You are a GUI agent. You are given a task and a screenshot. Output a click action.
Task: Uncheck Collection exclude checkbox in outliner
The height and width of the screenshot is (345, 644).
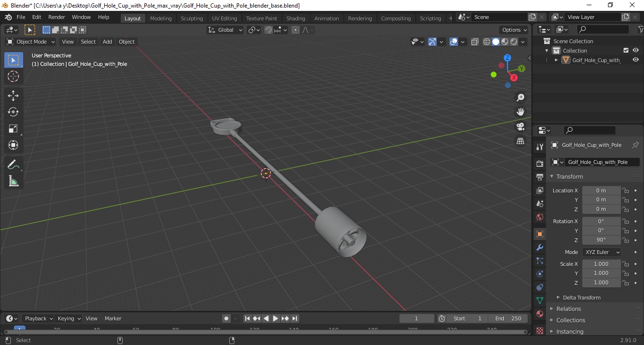pyautogui.click(x=626, y=50)
